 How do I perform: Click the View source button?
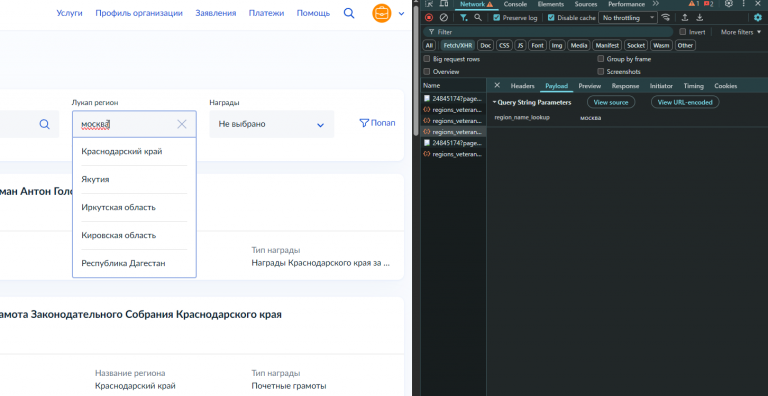(x=611, y=102)
